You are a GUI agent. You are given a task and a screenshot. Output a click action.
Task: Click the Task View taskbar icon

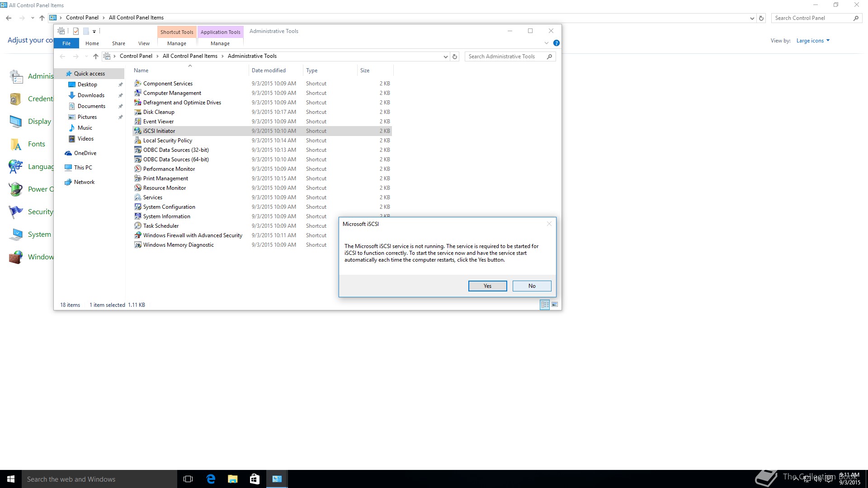click(188, 479)
